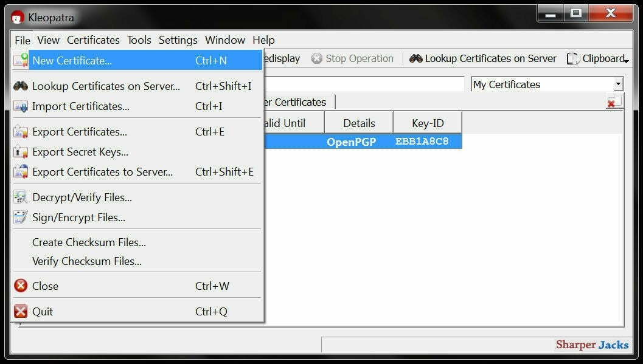Click the Clipboard icon in the toolbar
The height and width of the screenshot is (364, 643).
[572, 59]
